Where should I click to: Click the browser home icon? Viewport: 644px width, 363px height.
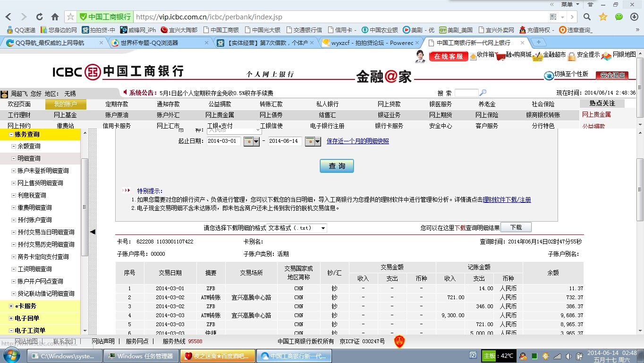coord(55,17)
